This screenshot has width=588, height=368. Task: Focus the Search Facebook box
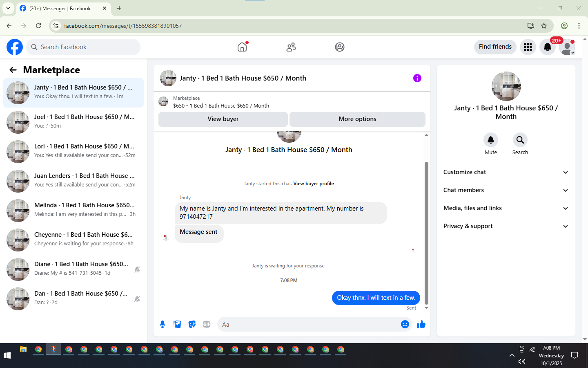pos(83,47)
